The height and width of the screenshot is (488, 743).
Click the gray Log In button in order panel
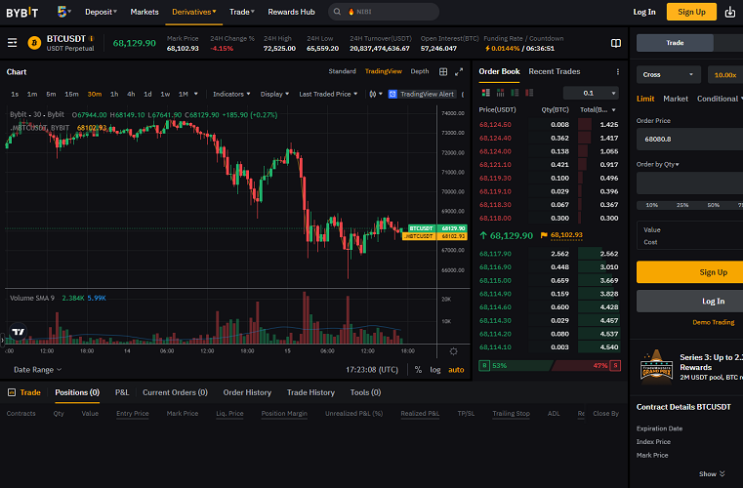click(690, 301)
